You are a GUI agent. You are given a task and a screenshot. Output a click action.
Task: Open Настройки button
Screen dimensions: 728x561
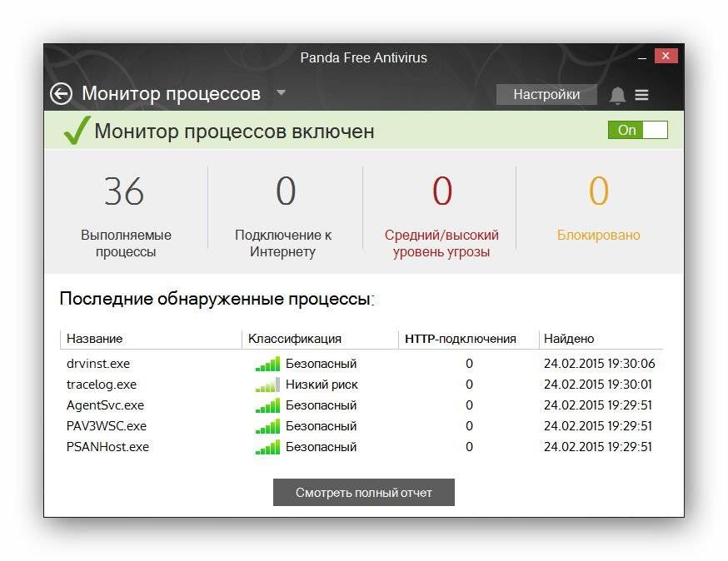point(546,94)
